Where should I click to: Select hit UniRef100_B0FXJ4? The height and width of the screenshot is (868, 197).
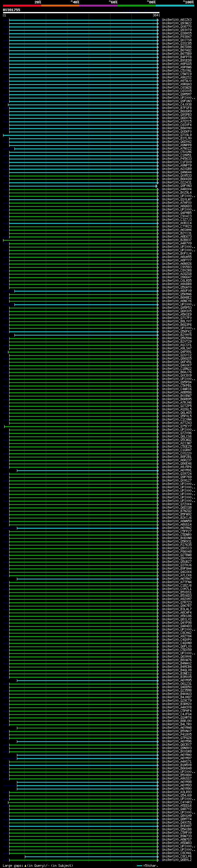tap(177, 254)
